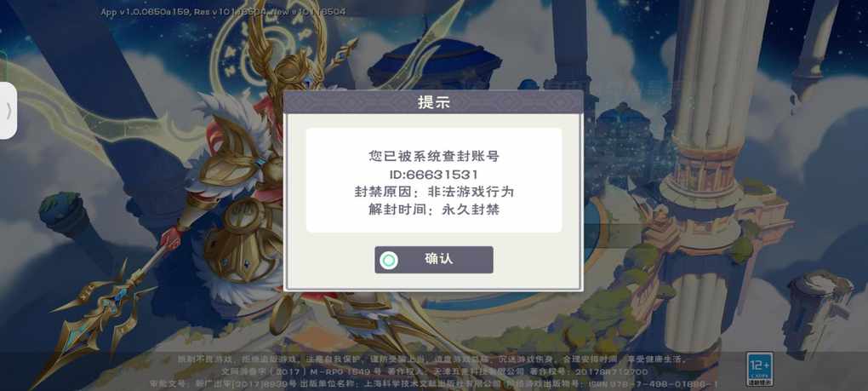Click the circle icon inside the 确认 button
Screen dimensions: 868x391
click(389, 261)
